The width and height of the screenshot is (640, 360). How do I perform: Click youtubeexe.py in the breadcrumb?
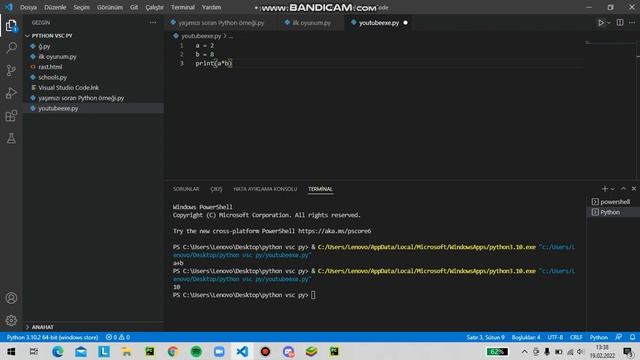tap(200, 36)
